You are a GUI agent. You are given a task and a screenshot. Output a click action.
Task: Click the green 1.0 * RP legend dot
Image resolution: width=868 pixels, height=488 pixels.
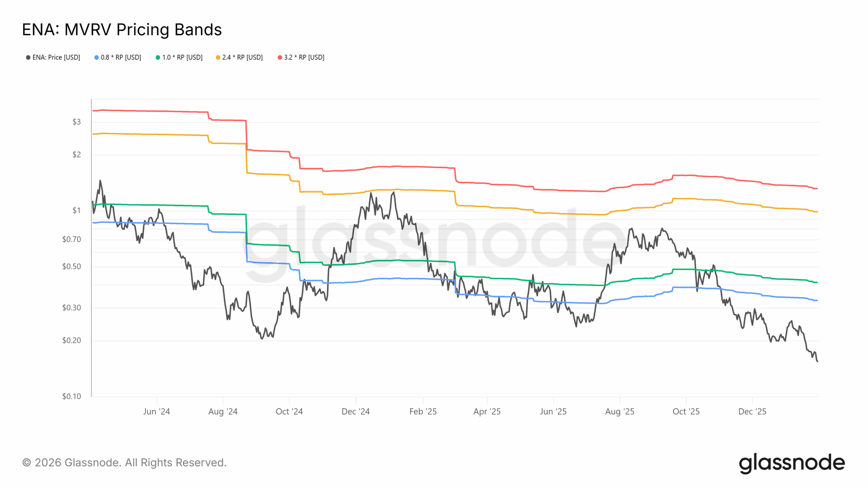tap(158, 58)
